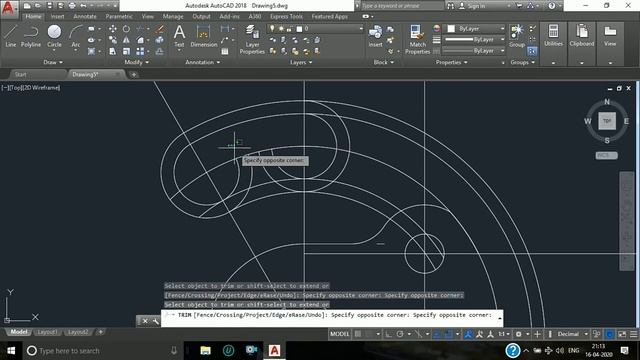Open the Annotate ribbon tab
The height and width of the screenshot is (360, 640).
tap(85, 16)
